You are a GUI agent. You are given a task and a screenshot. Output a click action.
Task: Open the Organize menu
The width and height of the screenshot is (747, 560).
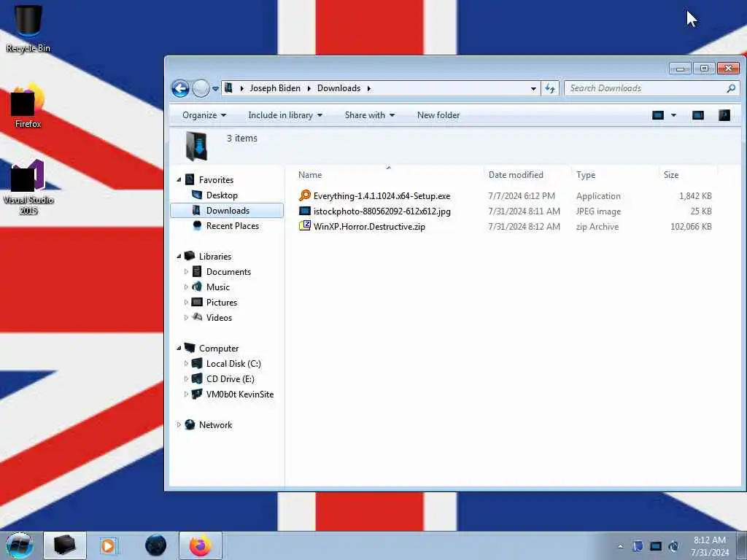click(x=204, y=115)
